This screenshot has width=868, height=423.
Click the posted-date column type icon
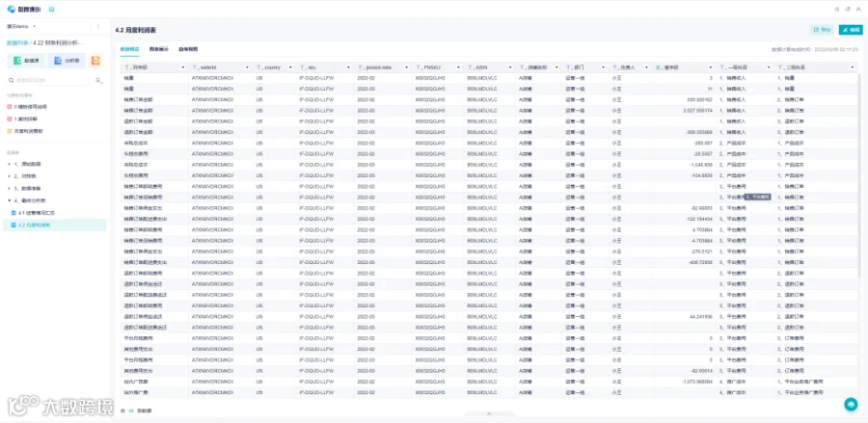click(361, 67)
